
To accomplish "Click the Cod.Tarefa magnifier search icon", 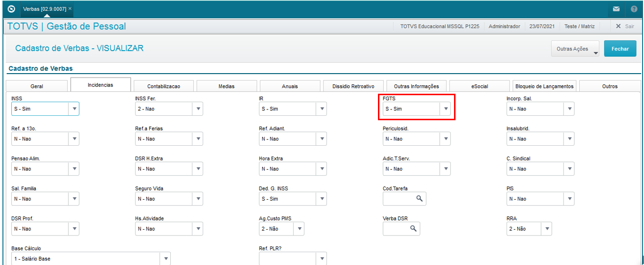I will [419, 198].
